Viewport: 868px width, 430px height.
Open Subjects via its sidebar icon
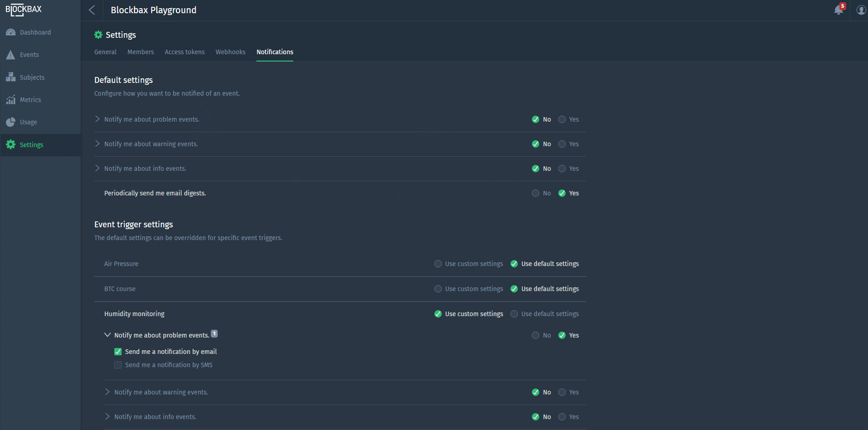click(x=10, y=77)
